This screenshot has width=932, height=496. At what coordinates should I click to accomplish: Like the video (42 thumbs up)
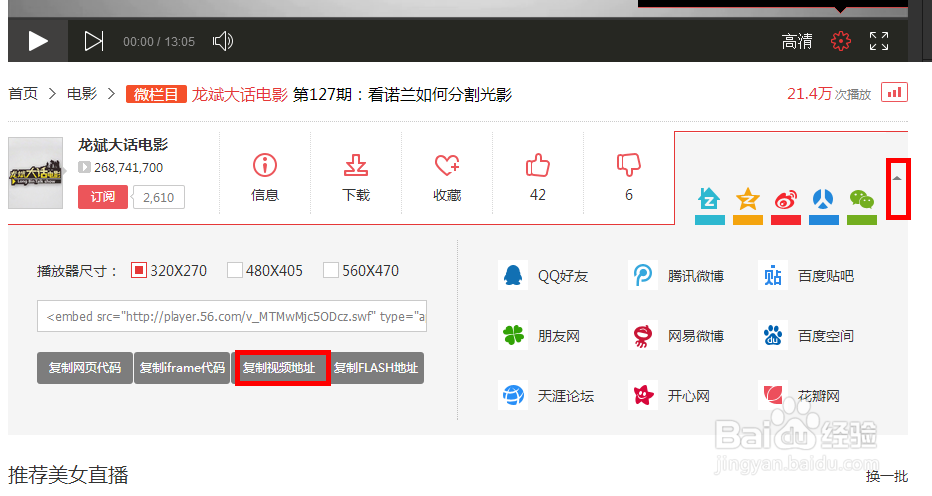[538, 177]
